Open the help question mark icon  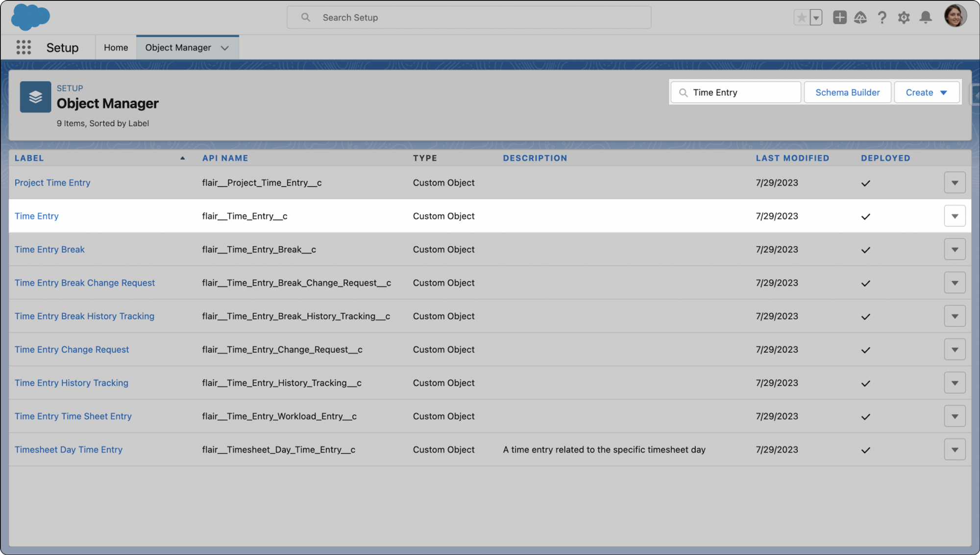[882, 18]
